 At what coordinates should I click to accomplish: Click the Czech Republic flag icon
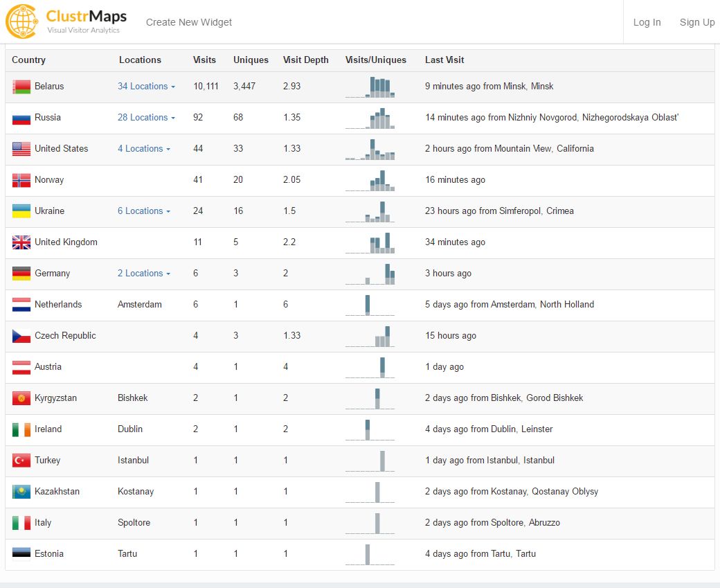click(x=21, y=336)
